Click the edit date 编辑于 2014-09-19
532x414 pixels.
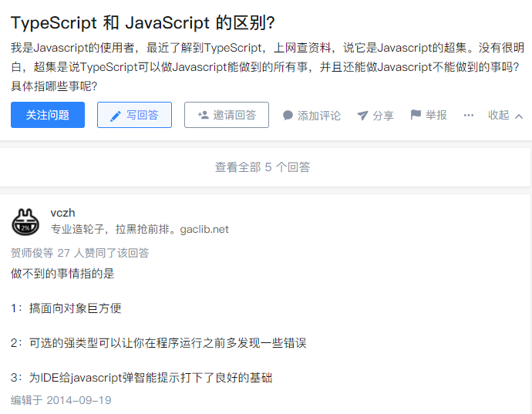(x=61, y=400)
